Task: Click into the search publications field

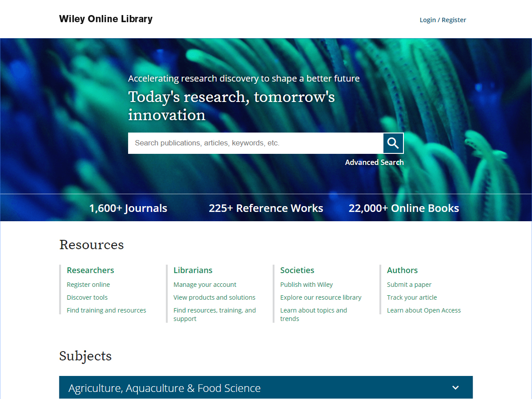Action: (255, 143)
